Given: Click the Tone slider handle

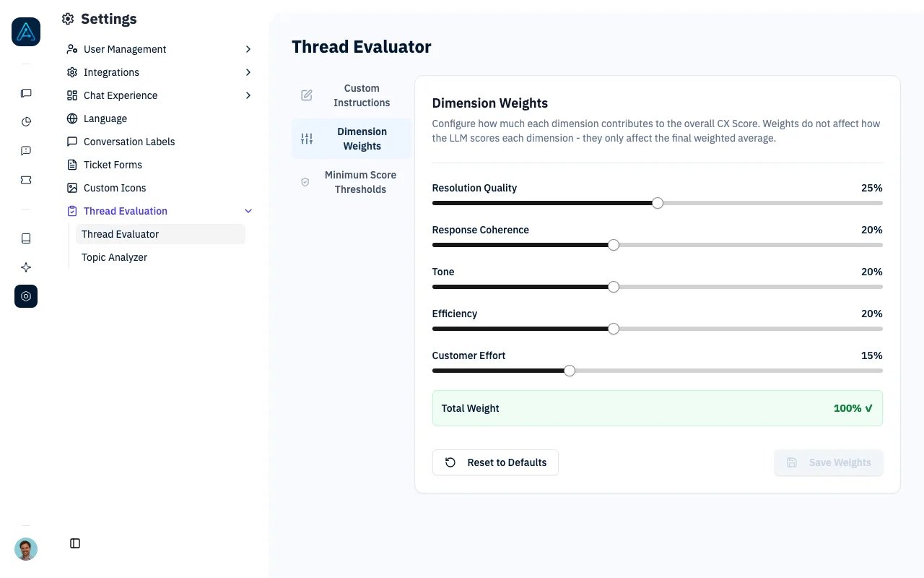Looking at the screenshot, I should click(x=614, y=287).
